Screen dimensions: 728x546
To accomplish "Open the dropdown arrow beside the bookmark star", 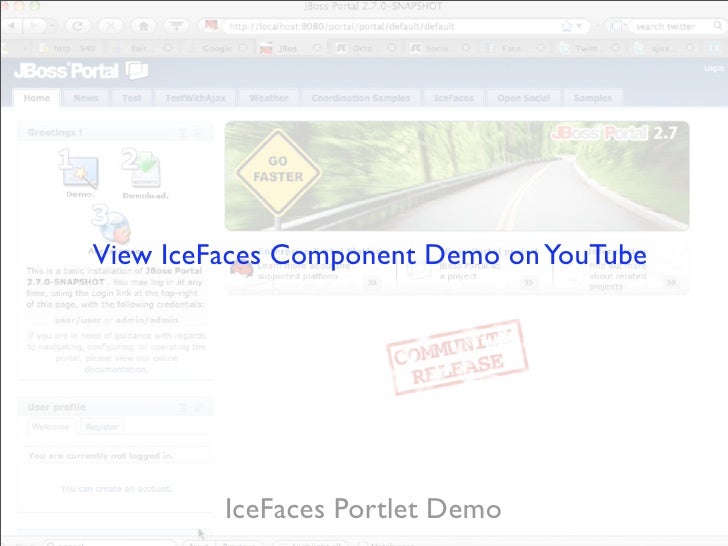I will click(579, 26).
